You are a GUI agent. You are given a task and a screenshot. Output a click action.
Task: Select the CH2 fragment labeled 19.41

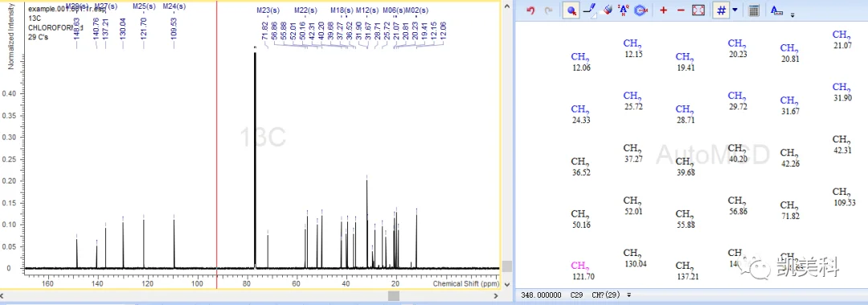[x=685, y=62]
